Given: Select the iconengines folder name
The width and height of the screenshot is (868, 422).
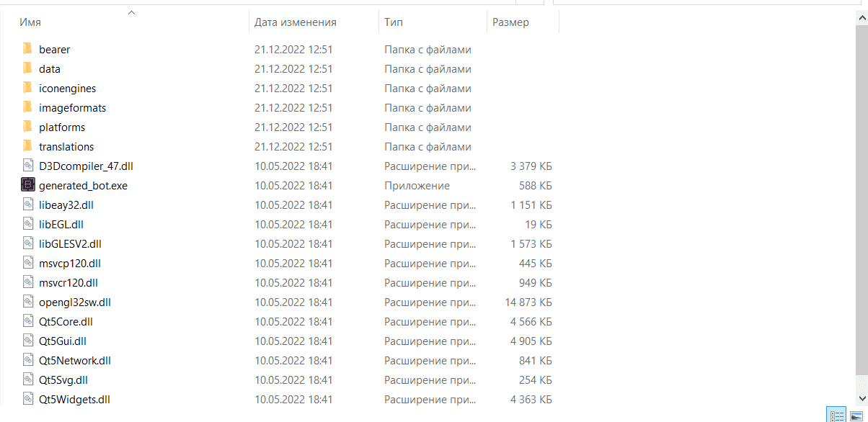Looking at the screenshot, I should [x=67, y=88].
